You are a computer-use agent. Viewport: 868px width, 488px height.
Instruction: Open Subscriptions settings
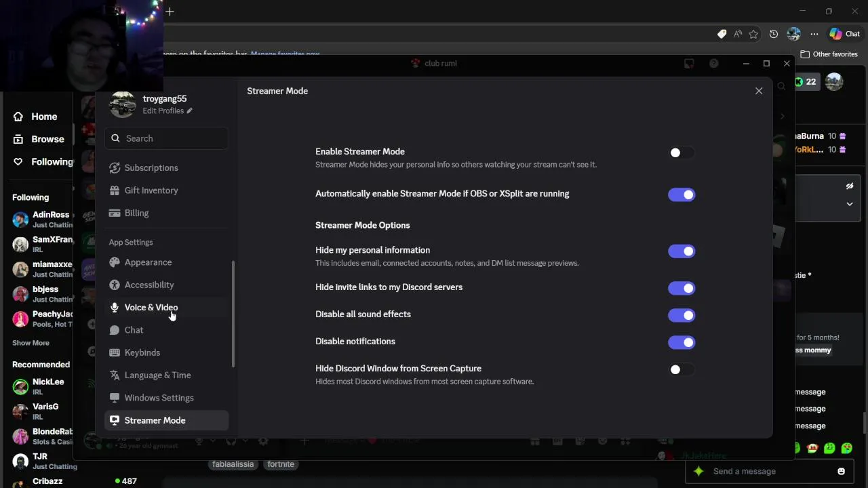click(x=167, y=167)
